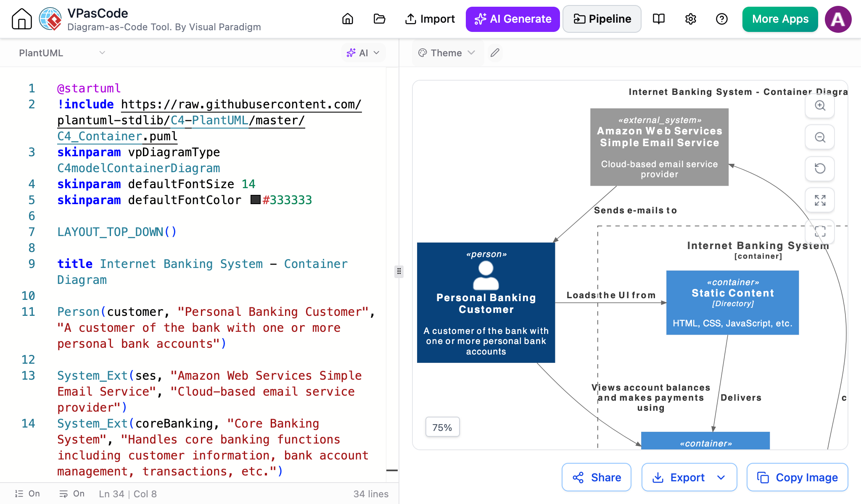Click the 'Internet Banking System [container]' boundary label
Screen dimensions: 861x504
[758, 250]
